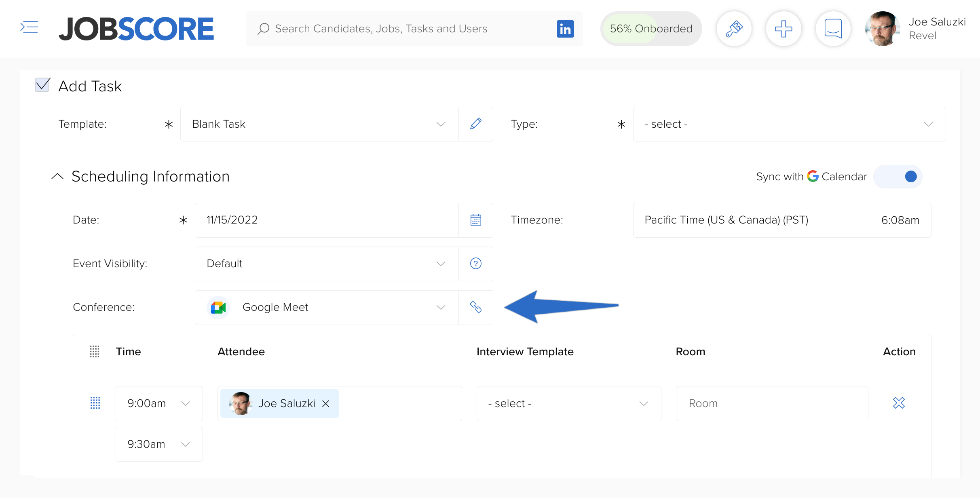The width and height of the screenshot is (980, 498).
Task: Open the Event Visibility Default dropdown
Action: (x=327, y=264)
